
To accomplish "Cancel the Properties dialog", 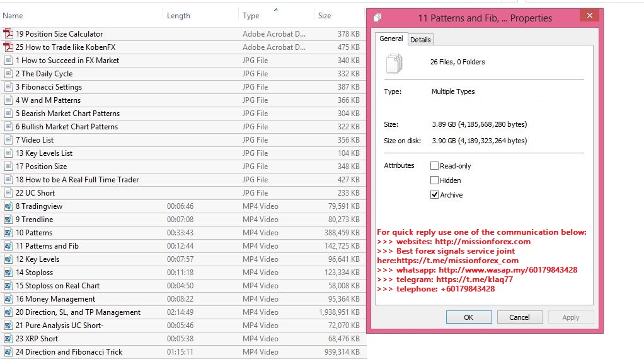I will (520, 317).
